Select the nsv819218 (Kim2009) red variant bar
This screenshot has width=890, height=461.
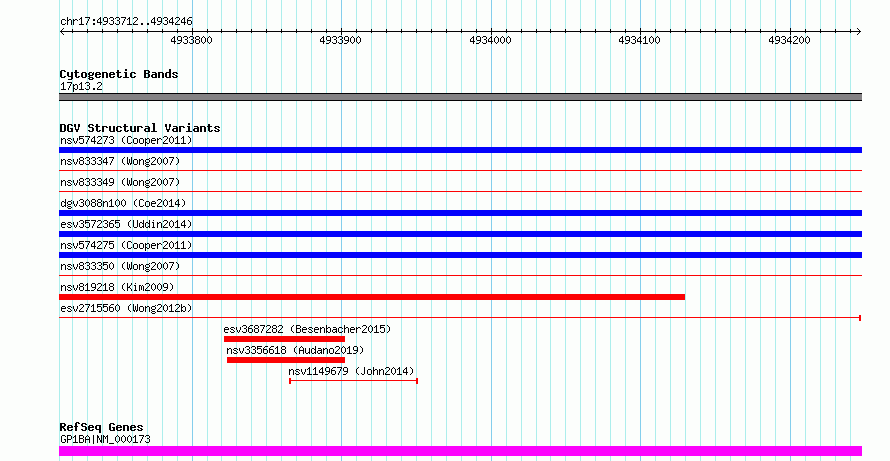372,297
